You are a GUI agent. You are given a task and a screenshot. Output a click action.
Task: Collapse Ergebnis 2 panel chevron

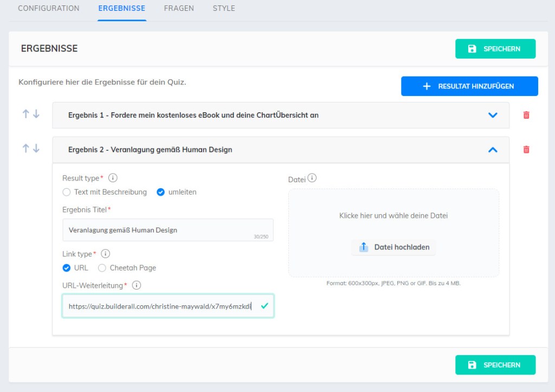coord(492,150)
